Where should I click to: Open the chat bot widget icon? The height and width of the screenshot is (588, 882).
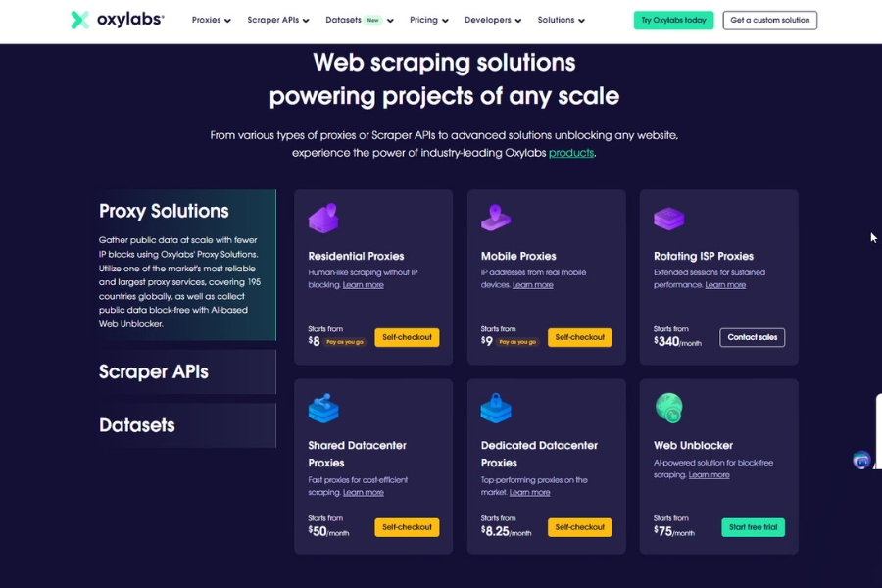tap(861, 460)
